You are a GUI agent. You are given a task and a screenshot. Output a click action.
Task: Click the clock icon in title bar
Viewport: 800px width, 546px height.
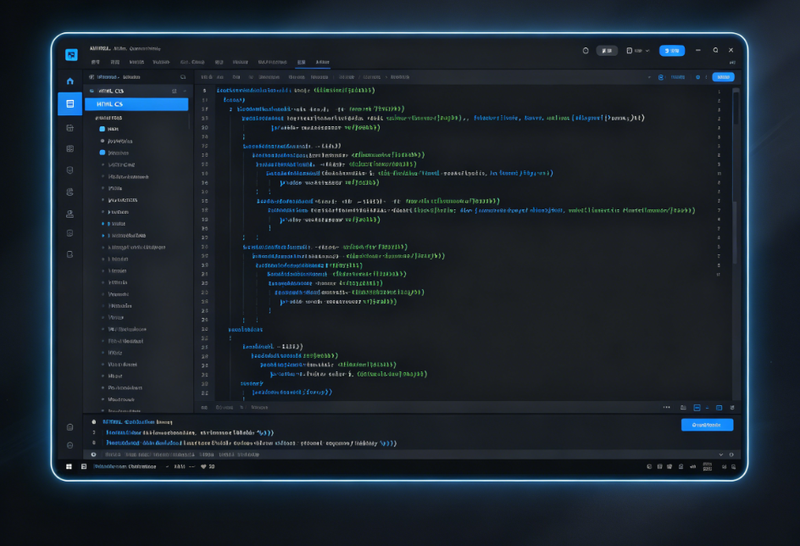click(x=586, y=51)
